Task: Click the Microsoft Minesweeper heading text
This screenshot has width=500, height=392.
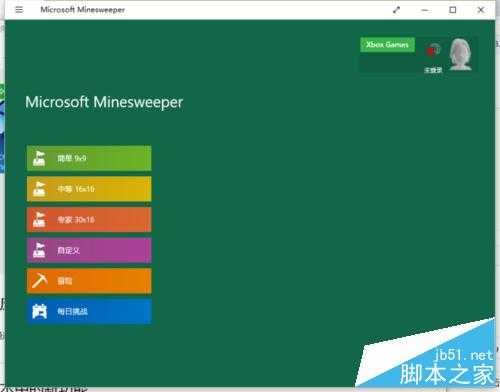Action: coord(104,102)
